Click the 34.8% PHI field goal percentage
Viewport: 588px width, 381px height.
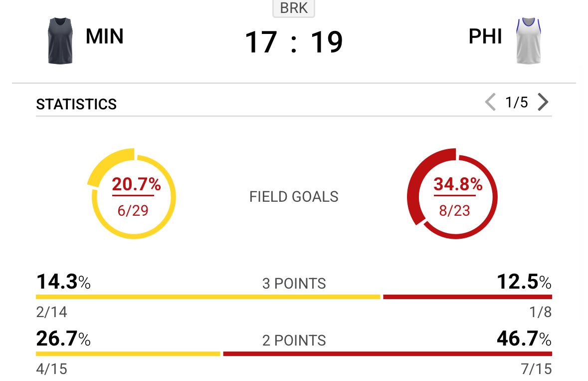(x=458, y=185)
